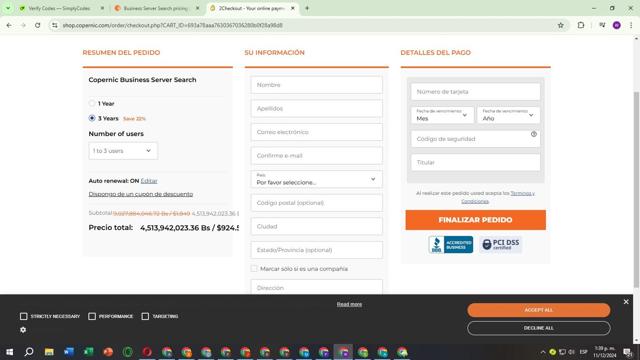The image size is (640, 360).
Task: Toggle Performance cookies checkbox
Action: tap(92, 316)
